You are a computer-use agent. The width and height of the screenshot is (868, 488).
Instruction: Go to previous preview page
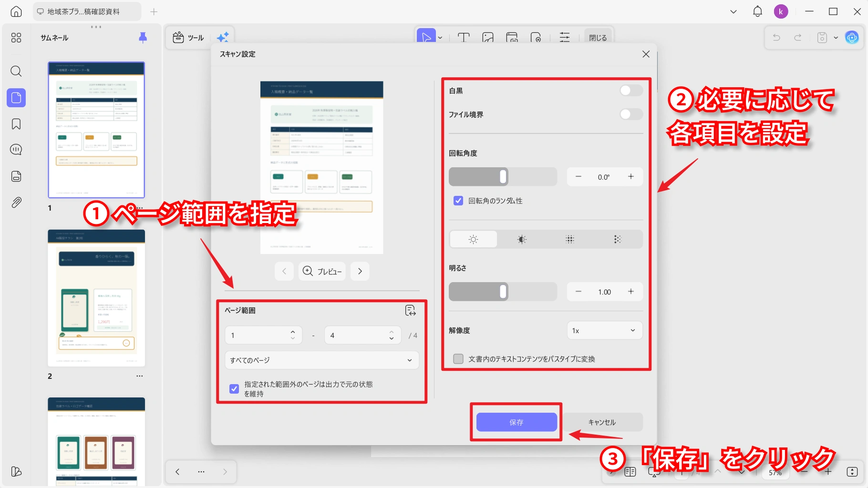click(284, 271)
